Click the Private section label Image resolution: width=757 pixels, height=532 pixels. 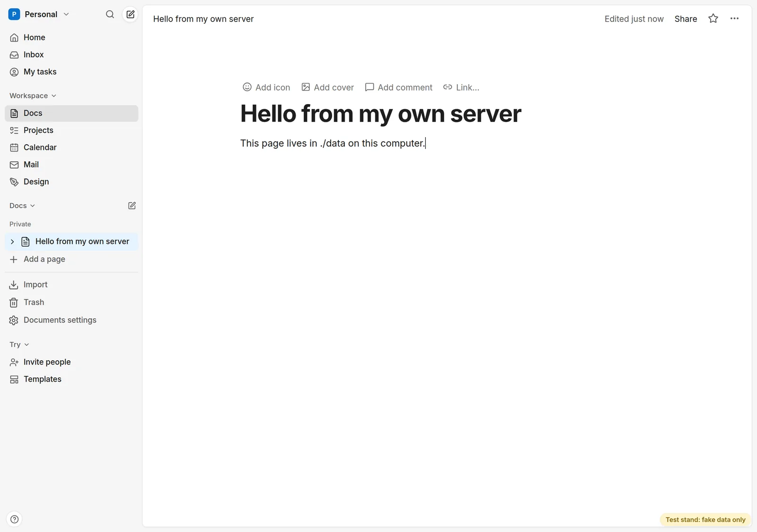(x=20, y=224)
